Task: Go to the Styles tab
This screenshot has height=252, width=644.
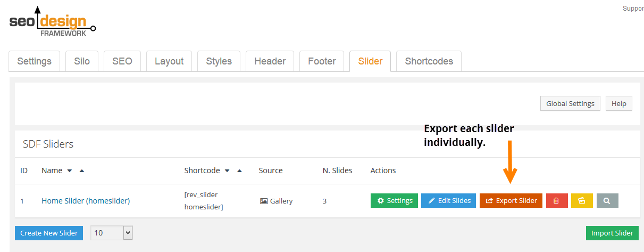Action: click(219, 61)
